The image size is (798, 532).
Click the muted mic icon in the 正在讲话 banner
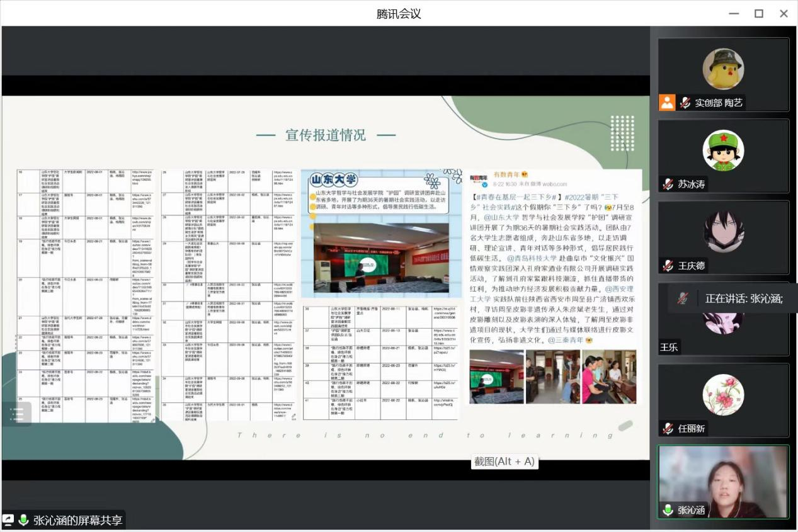pos(682,298)
